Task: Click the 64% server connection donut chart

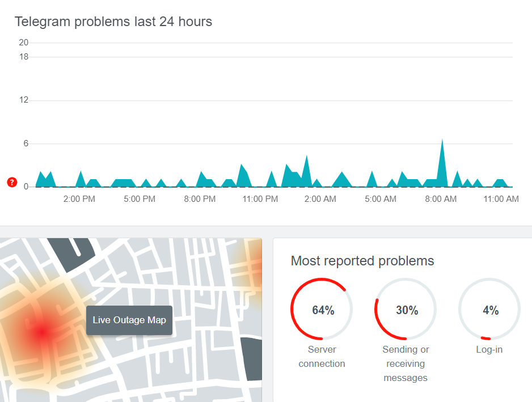Action: 322,310
